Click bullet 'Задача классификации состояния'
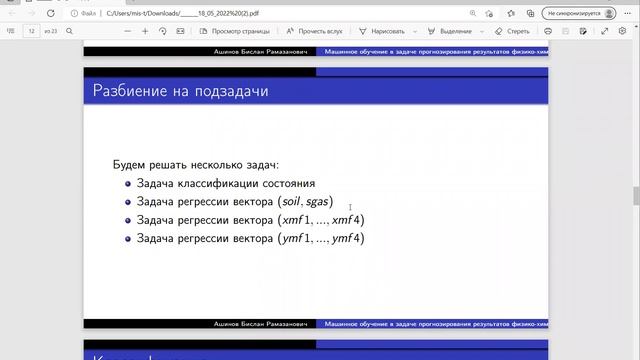The width and height of the screenshot is (640, 360). tap(226, 183)
